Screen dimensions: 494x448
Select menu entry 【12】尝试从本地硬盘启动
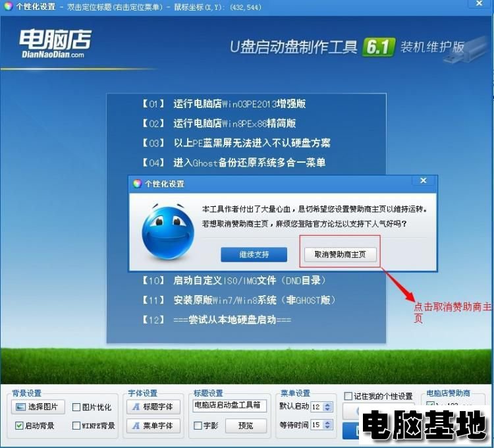[216, 320]
